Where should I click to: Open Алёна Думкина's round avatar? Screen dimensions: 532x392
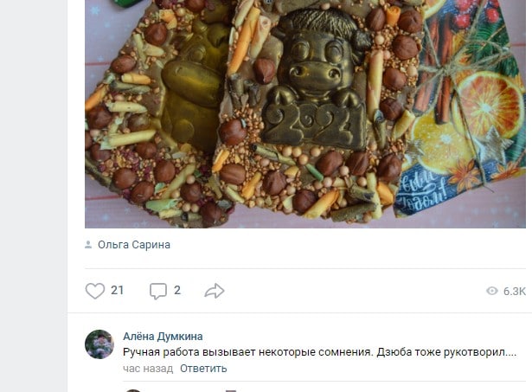pos(99,344)
